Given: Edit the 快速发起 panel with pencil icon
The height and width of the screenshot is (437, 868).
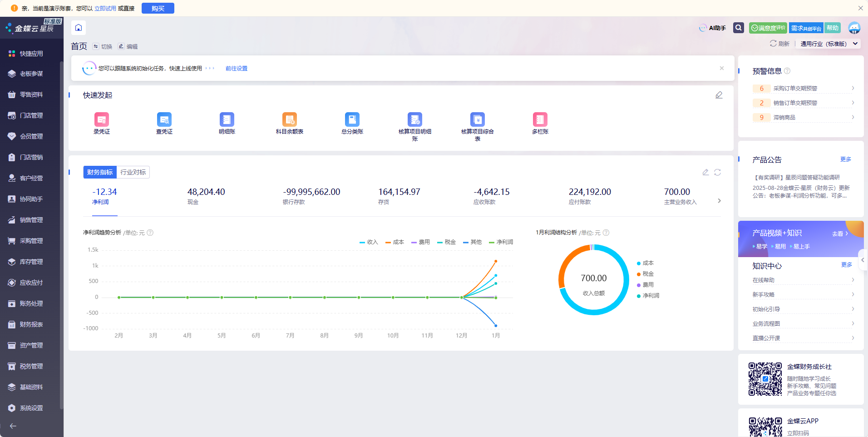Looking at the screenshot, I should [x=719, y=95].
